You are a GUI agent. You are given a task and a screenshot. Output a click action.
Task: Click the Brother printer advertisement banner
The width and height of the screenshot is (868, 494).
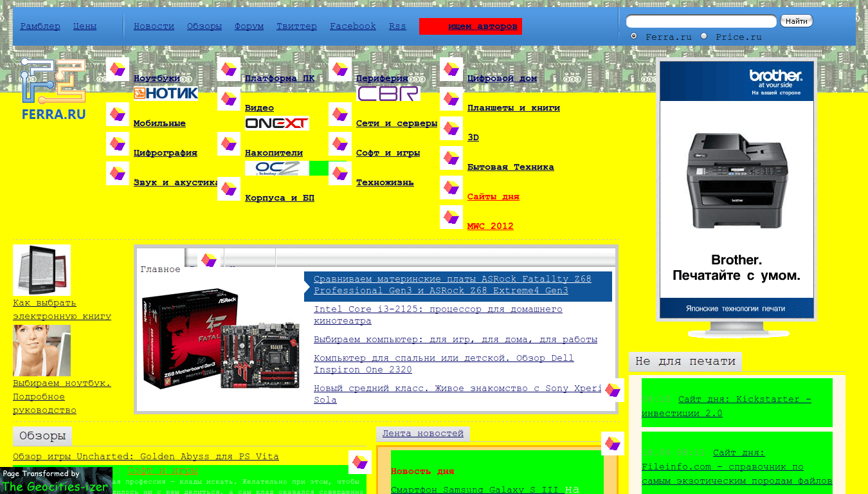pyautogui.click(x=736, y=190)
